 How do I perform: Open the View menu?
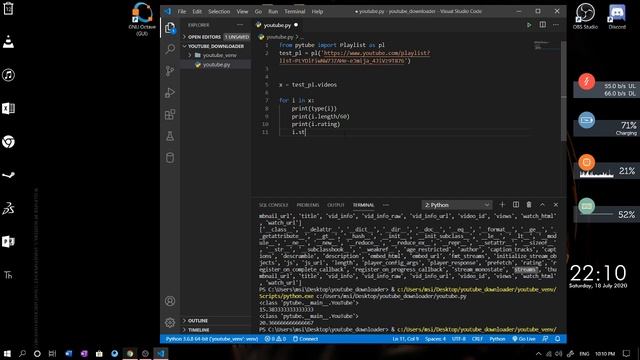[x=242, y=11]
